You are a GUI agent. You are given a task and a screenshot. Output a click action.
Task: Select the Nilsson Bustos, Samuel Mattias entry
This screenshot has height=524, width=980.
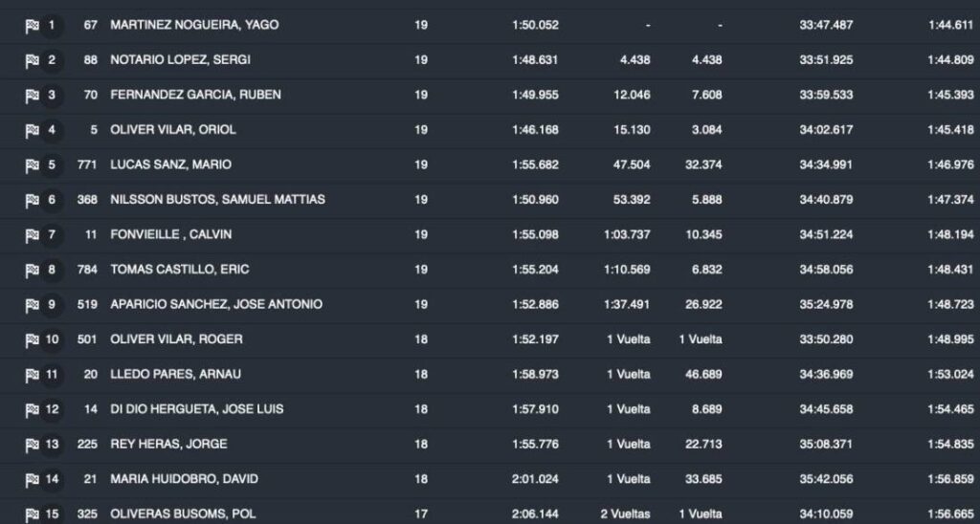click(217, 200)
